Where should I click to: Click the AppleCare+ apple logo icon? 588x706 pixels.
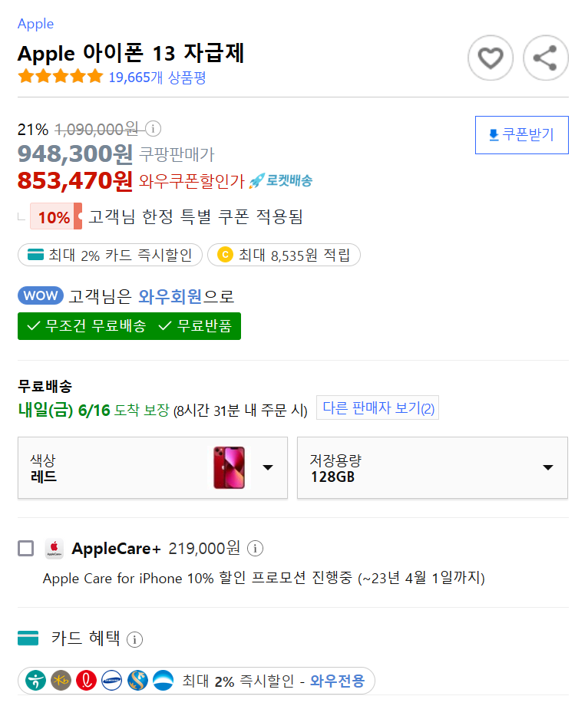click(55, 549)
